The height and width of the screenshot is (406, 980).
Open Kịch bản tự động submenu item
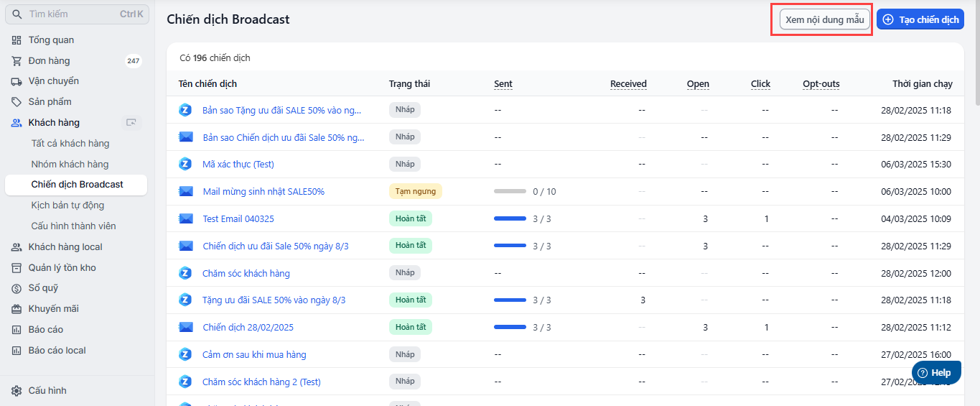click(67, 206)
